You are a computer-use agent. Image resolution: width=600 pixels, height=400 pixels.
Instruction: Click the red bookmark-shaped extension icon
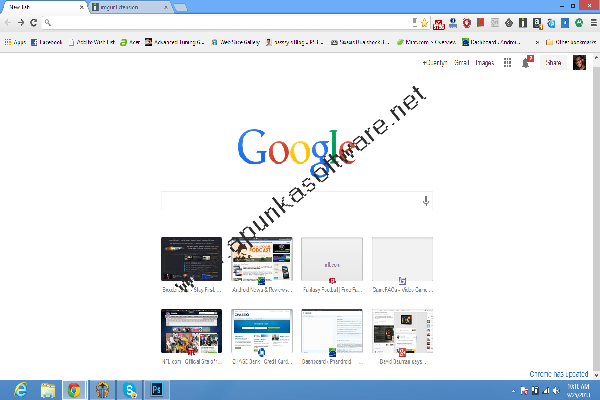pos(481,23)
